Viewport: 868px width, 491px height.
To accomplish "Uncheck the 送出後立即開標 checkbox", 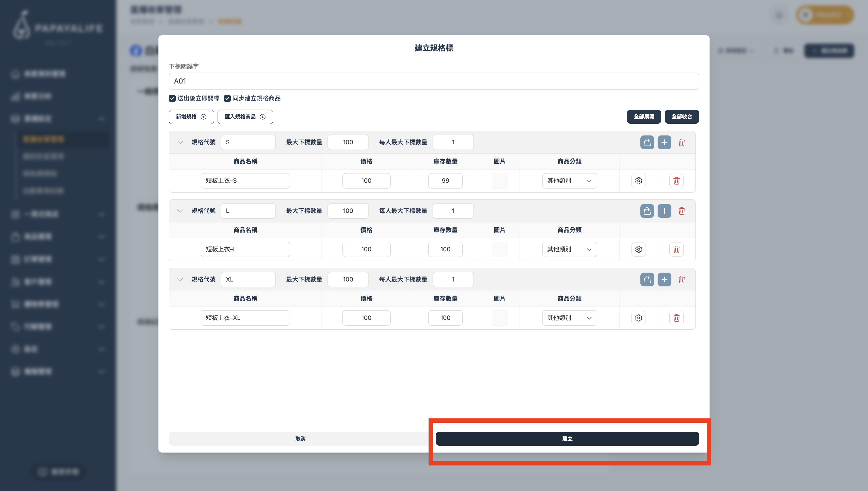I will 172,98.
